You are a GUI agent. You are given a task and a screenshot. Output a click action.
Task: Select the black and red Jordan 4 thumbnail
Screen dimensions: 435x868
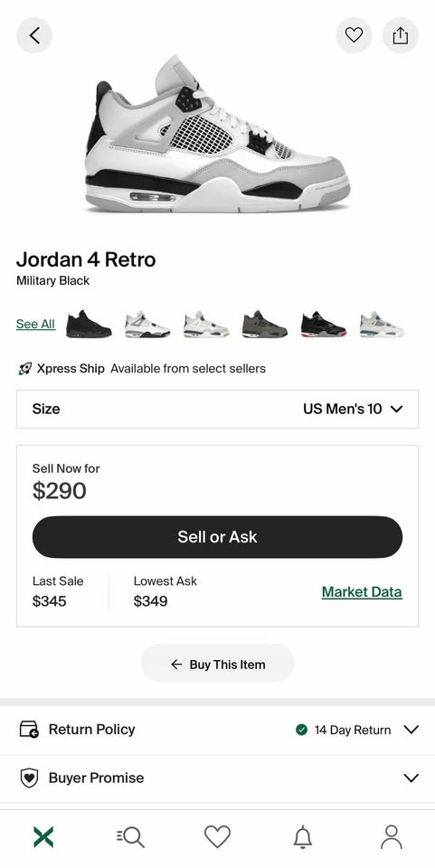(x=324, y=324)
